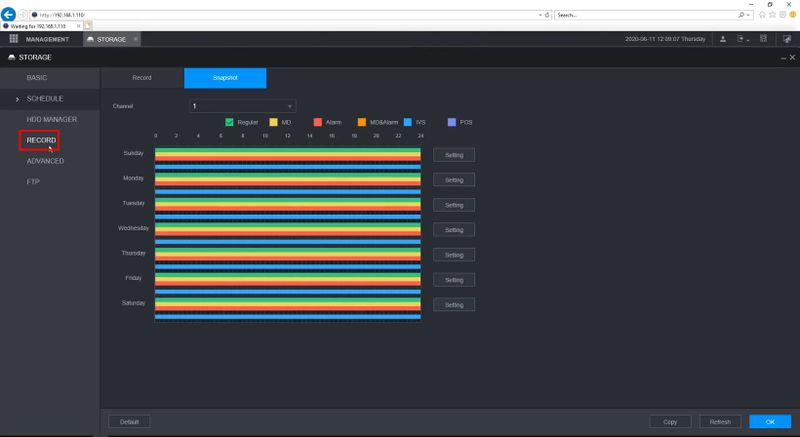Click the Default button
800x437 pixels.
click(x=129, y=422)
